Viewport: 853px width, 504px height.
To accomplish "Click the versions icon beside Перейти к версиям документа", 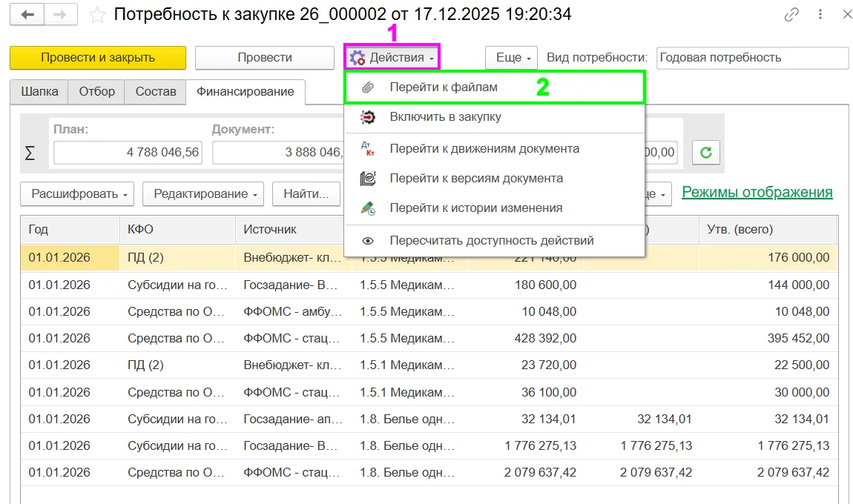I will 369,179.
